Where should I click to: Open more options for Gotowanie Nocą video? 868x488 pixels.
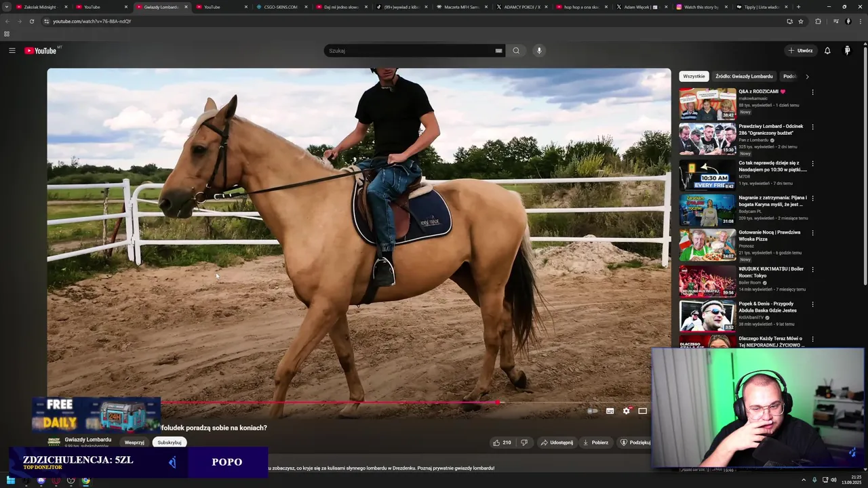(812, 232)
